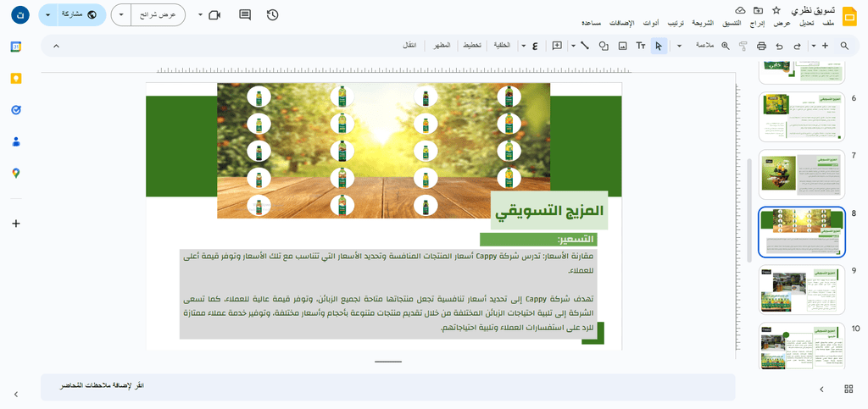Open the comments history icon
Viewport: 868px width, 409px height.
245,15
